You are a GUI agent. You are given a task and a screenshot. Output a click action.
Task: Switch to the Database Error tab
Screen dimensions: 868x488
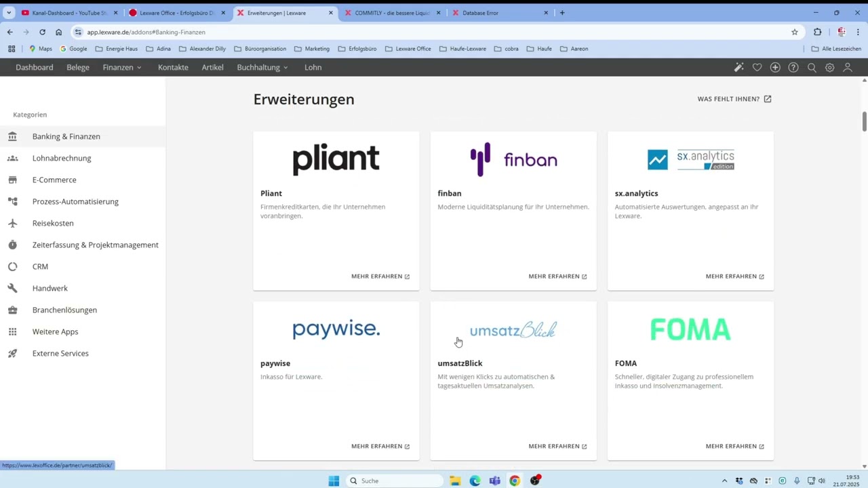point(500,13)
